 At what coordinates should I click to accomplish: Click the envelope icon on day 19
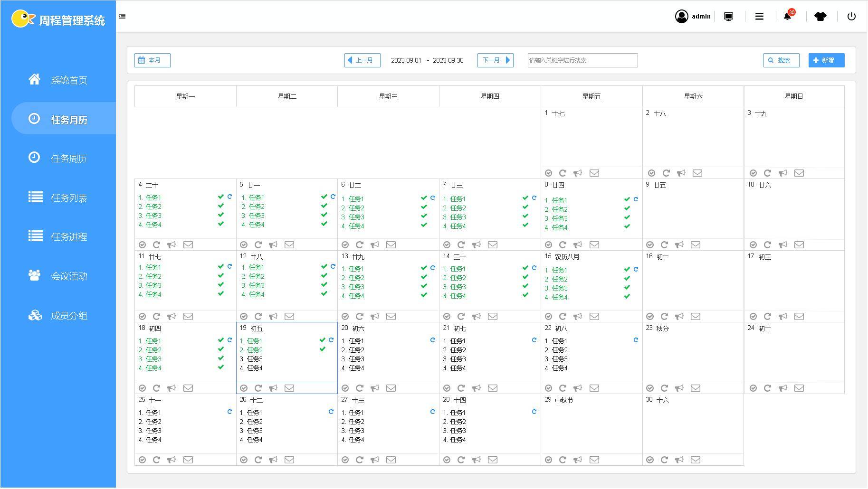click(289, 388)
